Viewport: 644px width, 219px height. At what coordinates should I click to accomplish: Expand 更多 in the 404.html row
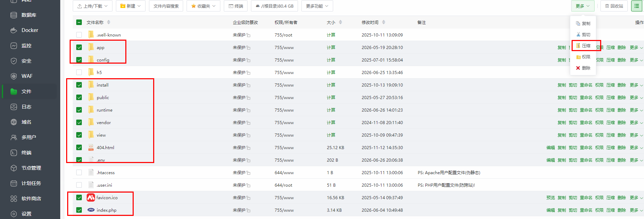(x=636, y=147)
